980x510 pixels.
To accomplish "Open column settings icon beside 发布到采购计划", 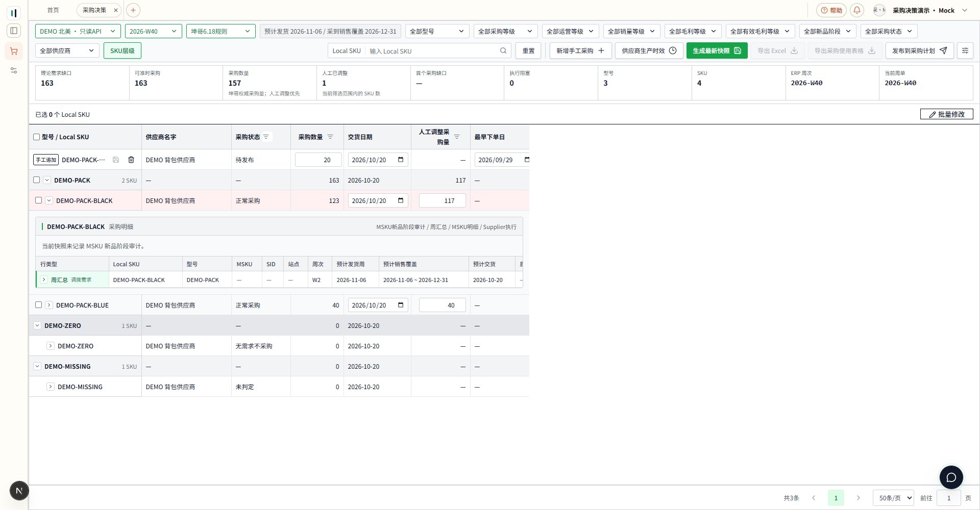I will pos(965,50).
